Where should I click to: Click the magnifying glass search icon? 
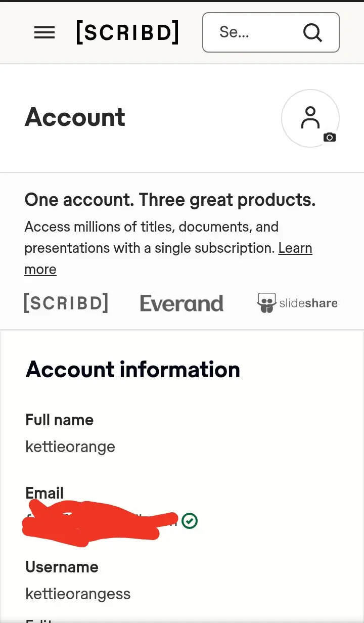pyautogui.click(x=312, y=33)
